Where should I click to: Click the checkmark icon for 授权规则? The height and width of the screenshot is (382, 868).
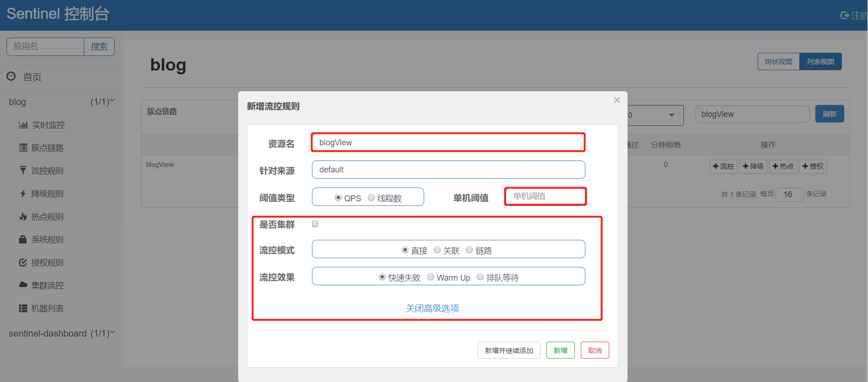click(x=23, y=262)
